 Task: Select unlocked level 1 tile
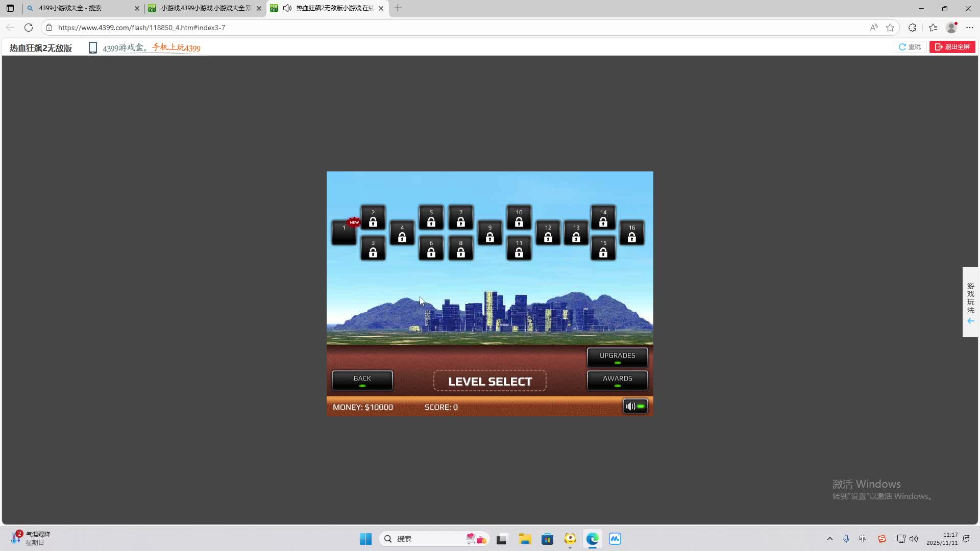pos(344,233)
